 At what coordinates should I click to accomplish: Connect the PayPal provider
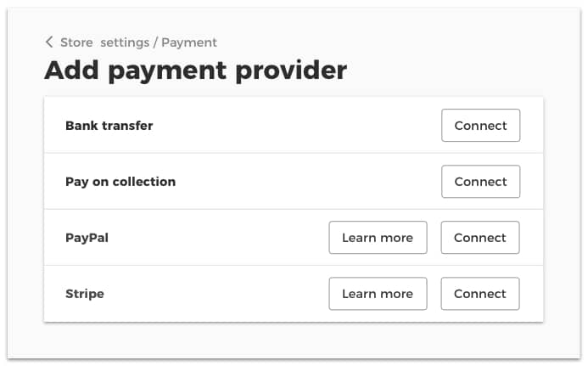pyautogui.click(x=479, y=238)
